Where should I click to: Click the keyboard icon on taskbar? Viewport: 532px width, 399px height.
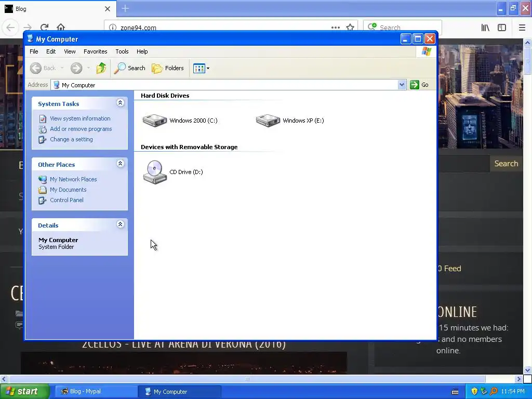(455, 392)
